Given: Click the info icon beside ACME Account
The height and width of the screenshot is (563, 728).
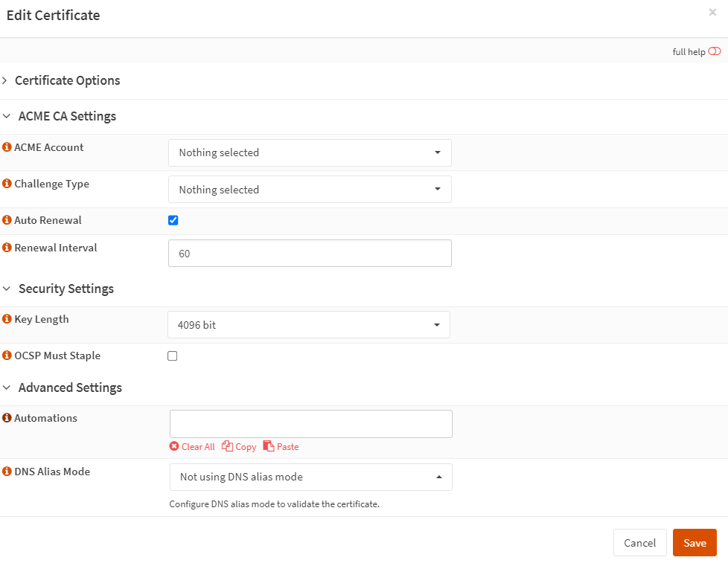Looking at the screenshot, I should (x=7, y=147).
